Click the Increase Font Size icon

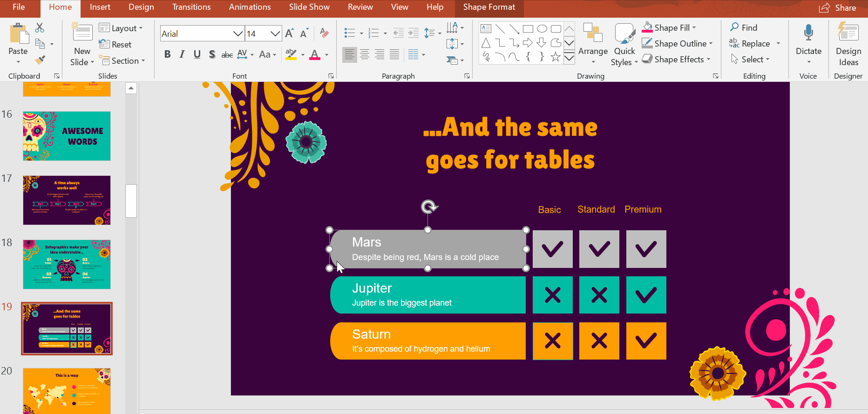coord(289,33)
